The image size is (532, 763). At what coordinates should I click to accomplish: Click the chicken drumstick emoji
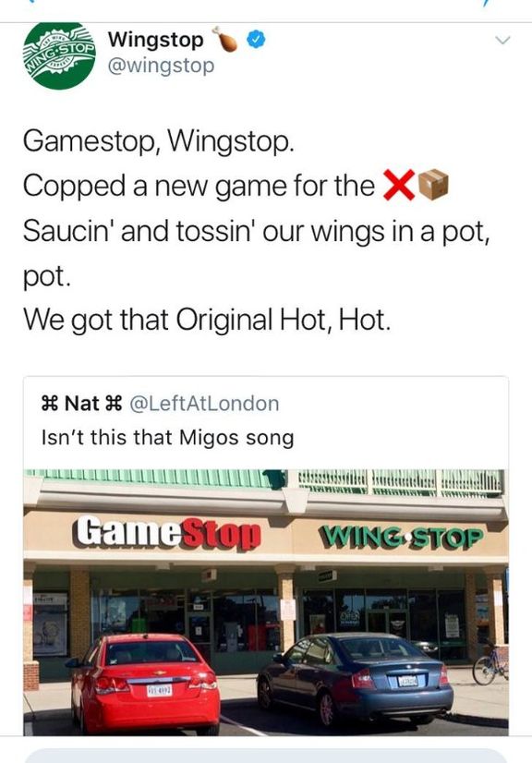pyautogui.click(x=224, y=39)
